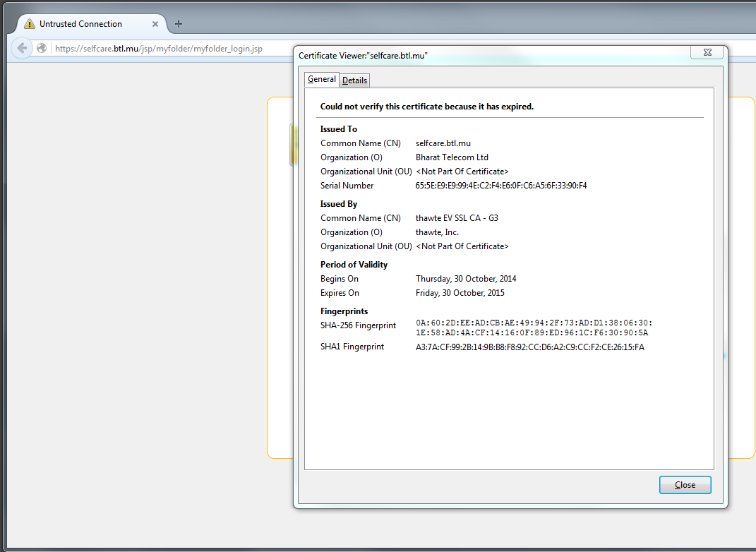Click the Certificate Viewer title text

tap(363, 56)
